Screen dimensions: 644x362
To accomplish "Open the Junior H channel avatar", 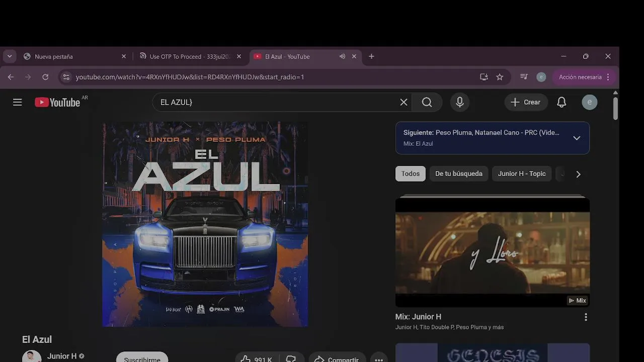I will coord(32,356).
